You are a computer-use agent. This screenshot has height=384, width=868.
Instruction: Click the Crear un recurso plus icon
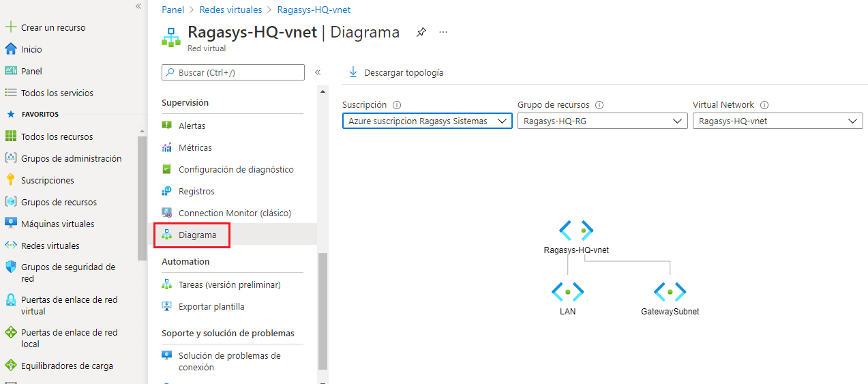point(10,27)
